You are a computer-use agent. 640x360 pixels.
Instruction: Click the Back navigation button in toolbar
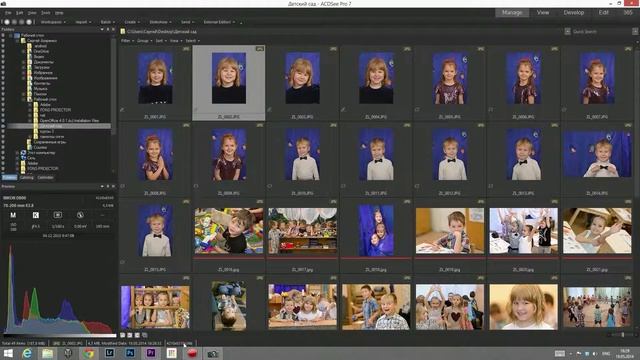pyautogui.click(x=7, y=22)
